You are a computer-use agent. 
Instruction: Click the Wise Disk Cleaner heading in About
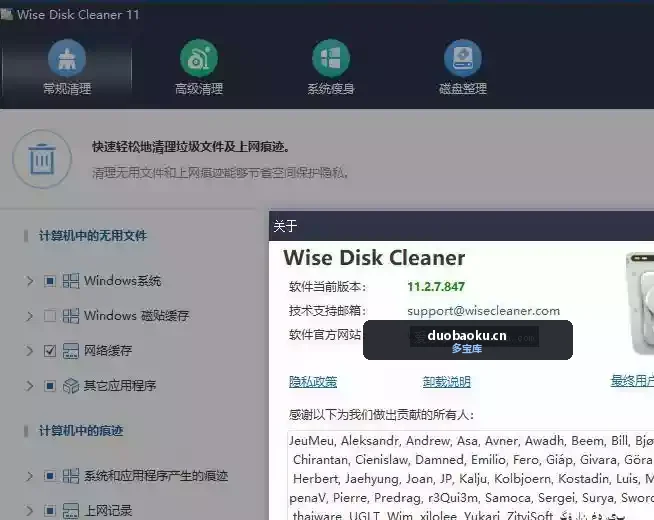[x=374, y=258]
